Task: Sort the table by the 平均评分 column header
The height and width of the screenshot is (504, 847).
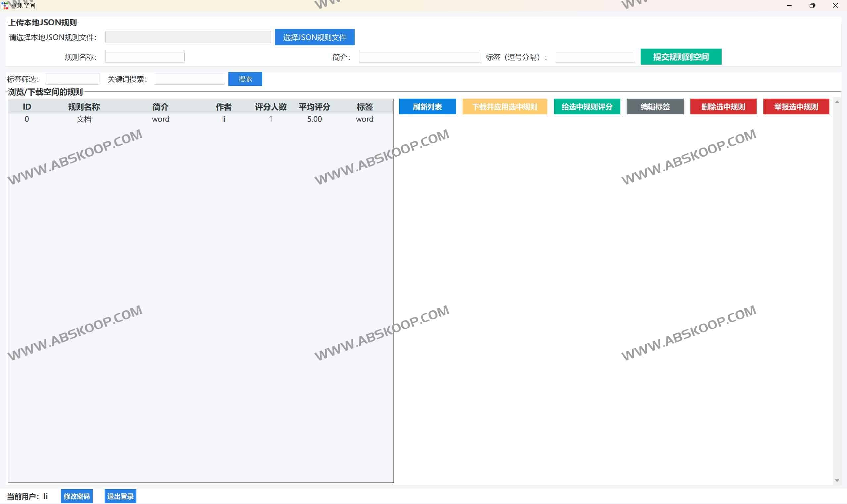Action: point(314,107)
